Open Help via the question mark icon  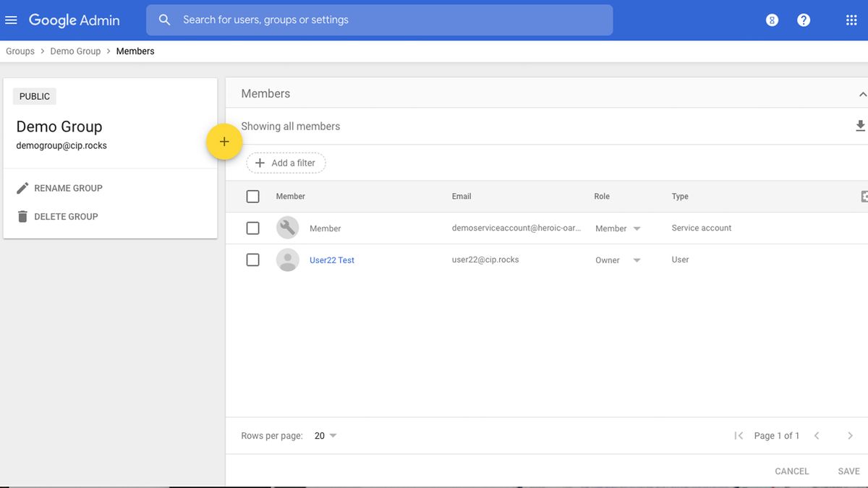(x=804, y=20)
